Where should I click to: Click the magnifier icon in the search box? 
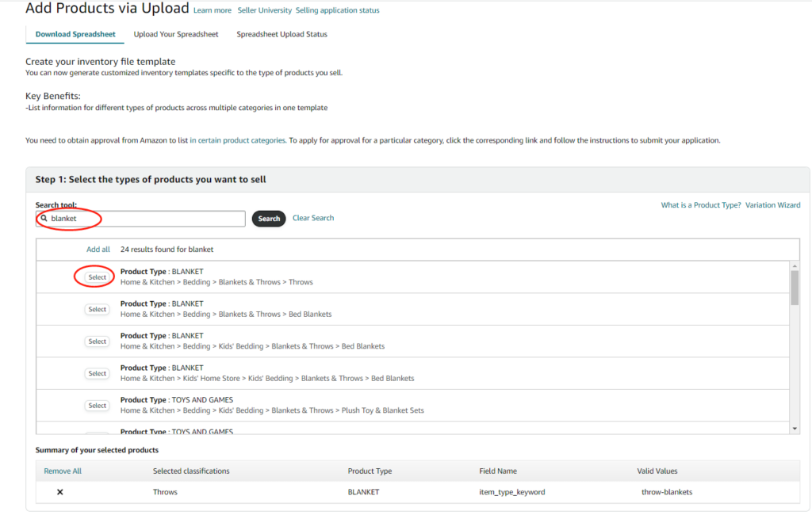(44, 219)
